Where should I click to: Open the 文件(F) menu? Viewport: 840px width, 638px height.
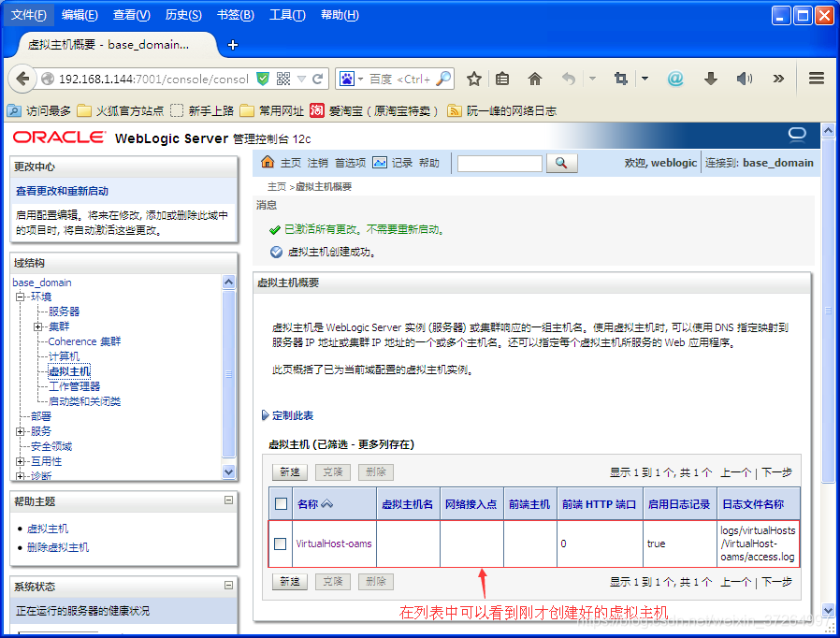[x=28, y=15]
